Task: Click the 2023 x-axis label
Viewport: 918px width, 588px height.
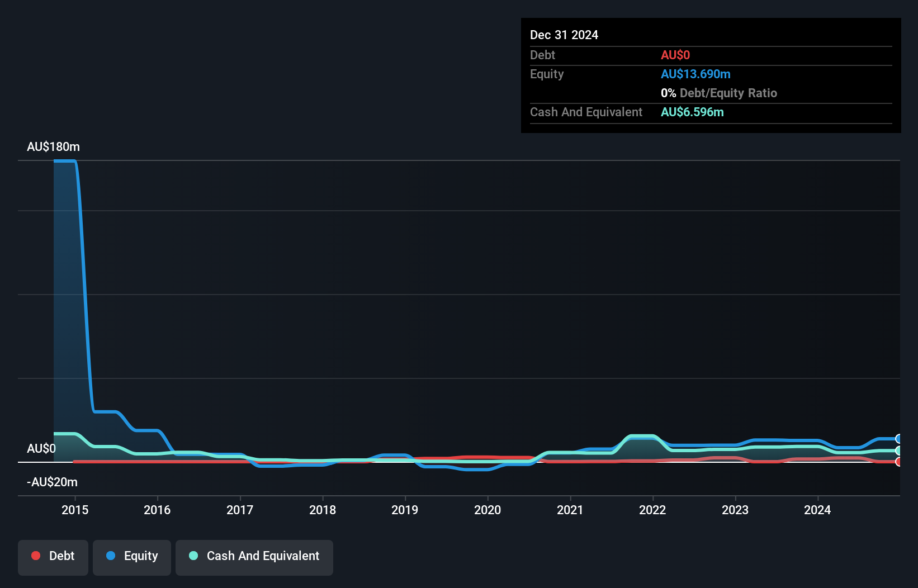Action: [x=735, y=510]
